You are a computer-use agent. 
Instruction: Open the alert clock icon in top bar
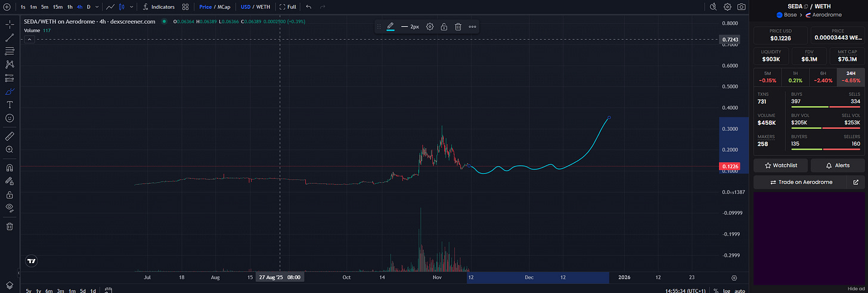coord(714,7)
